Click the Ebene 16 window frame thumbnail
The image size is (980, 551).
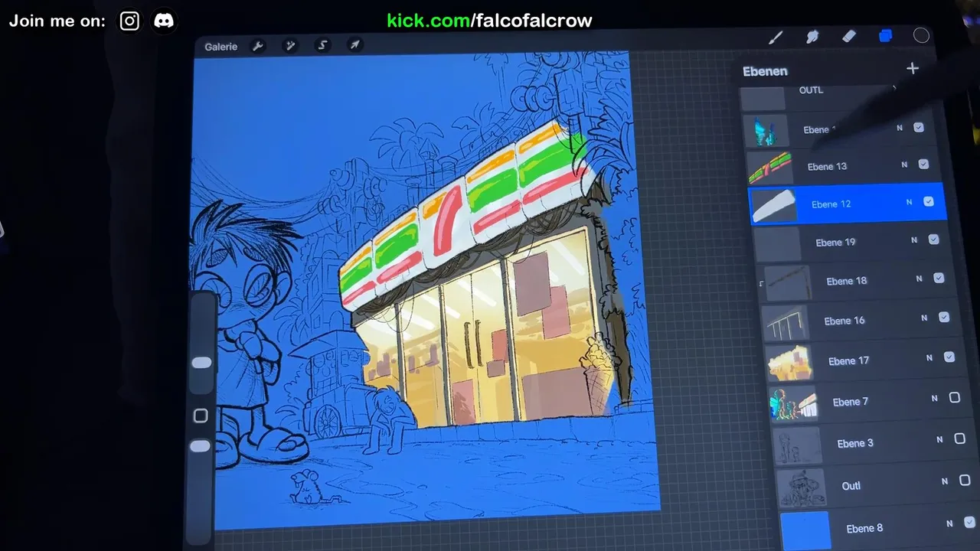[x=785, y=323]
